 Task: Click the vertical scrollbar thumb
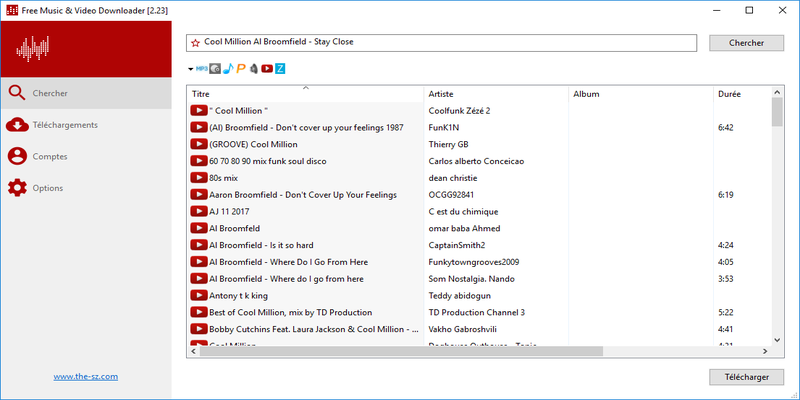[x=777, y=112]
